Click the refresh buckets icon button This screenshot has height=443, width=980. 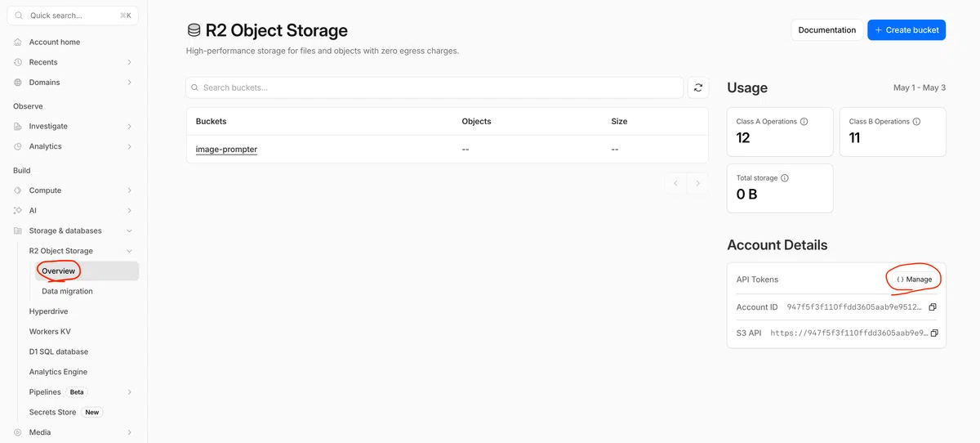point(697,87)
